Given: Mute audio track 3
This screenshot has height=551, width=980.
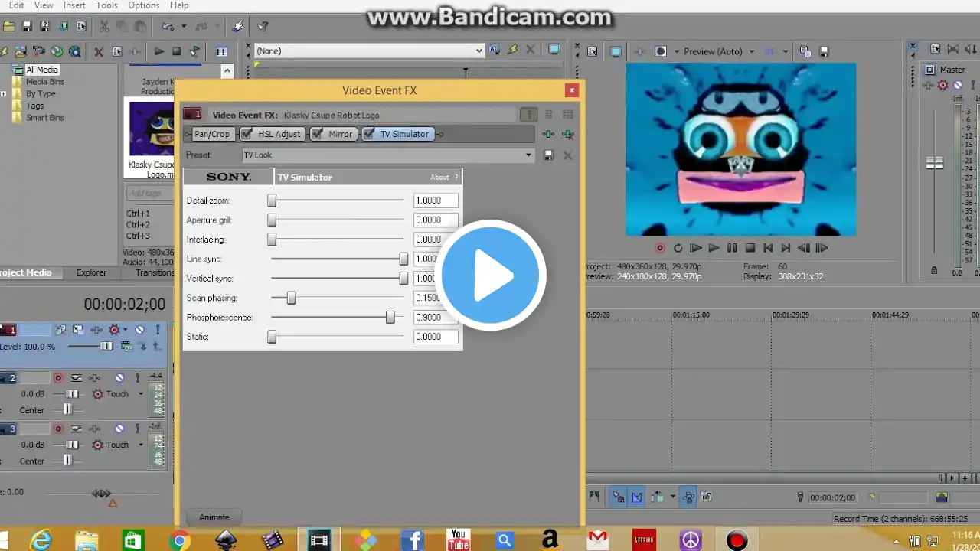Looking at the screenshot, I should coord(119,429).
